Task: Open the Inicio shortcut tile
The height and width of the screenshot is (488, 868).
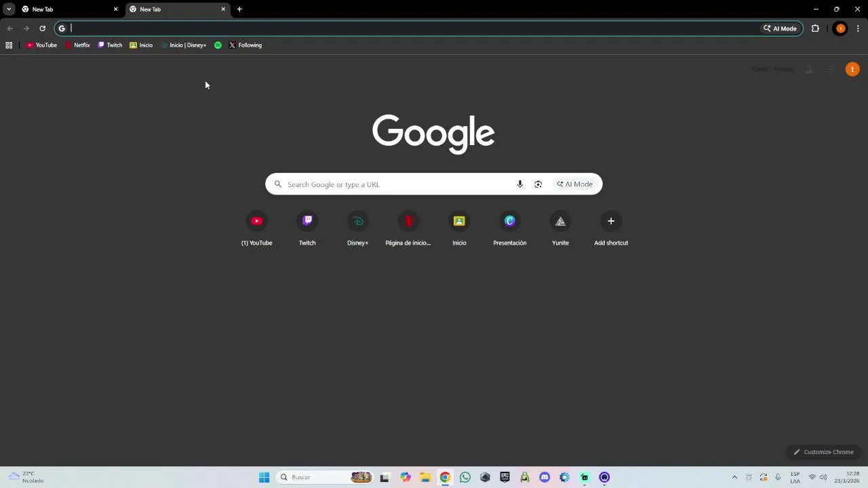Action: point(459,229)
